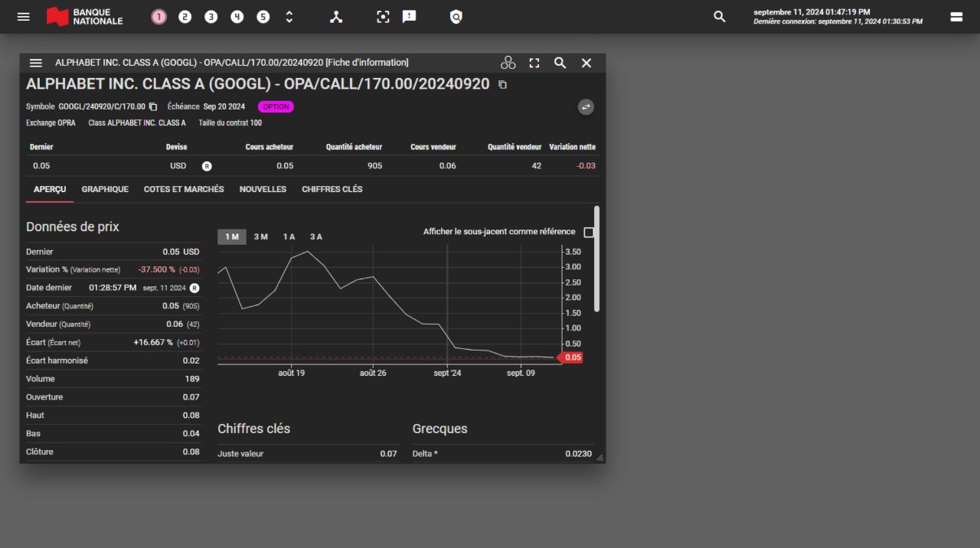Open the shield search icon
This screenshot has width=980, height=548.
[456, 16]
